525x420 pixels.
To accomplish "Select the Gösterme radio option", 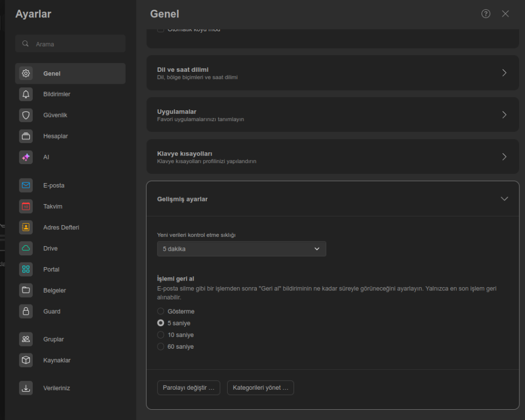I will [161, 311].
